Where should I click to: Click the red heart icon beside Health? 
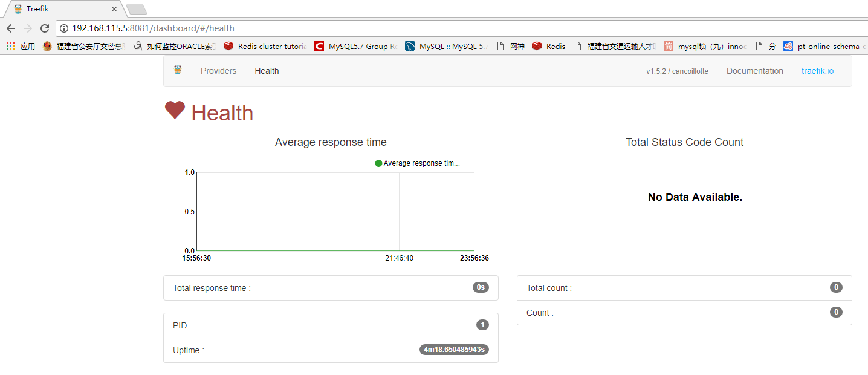point(175,110)
